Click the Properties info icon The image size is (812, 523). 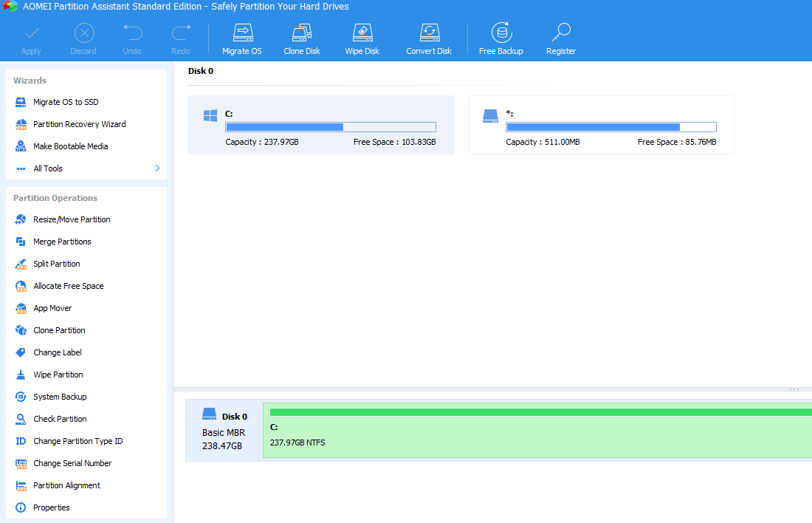tap(21, 508)
